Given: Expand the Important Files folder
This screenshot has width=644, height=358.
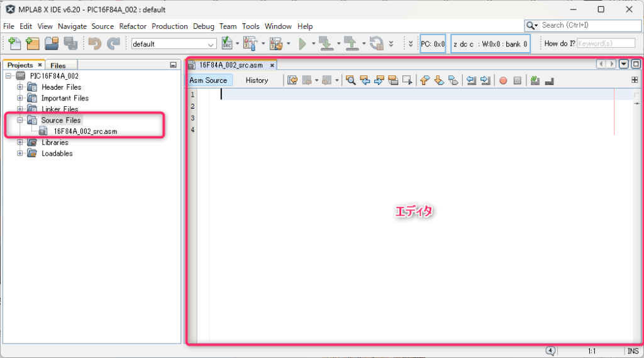Looking at the screenshot, I should (19, 98).
